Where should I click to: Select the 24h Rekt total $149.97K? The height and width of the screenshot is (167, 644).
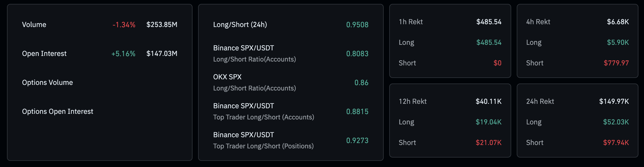(x=614, y=101)
